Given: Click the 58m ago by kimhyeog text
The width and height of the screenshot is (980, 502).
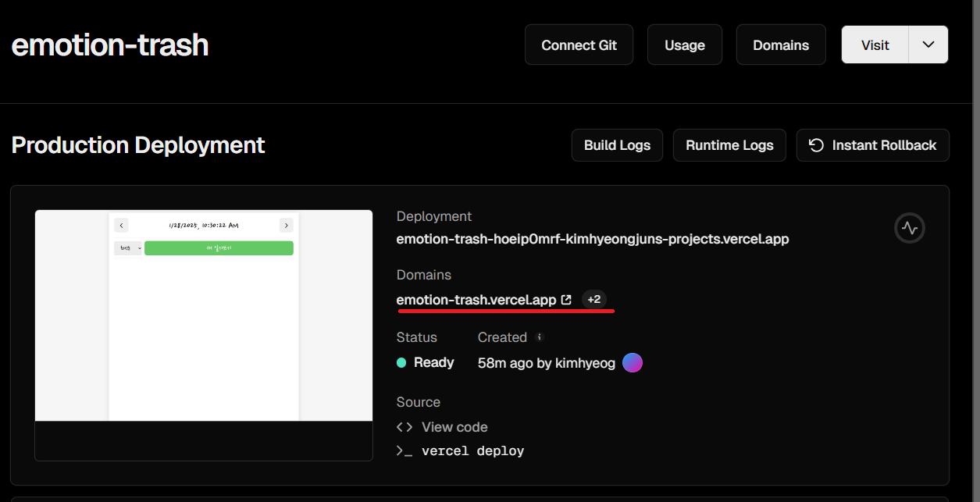Looking at the screenshot, I should point(547,363).
